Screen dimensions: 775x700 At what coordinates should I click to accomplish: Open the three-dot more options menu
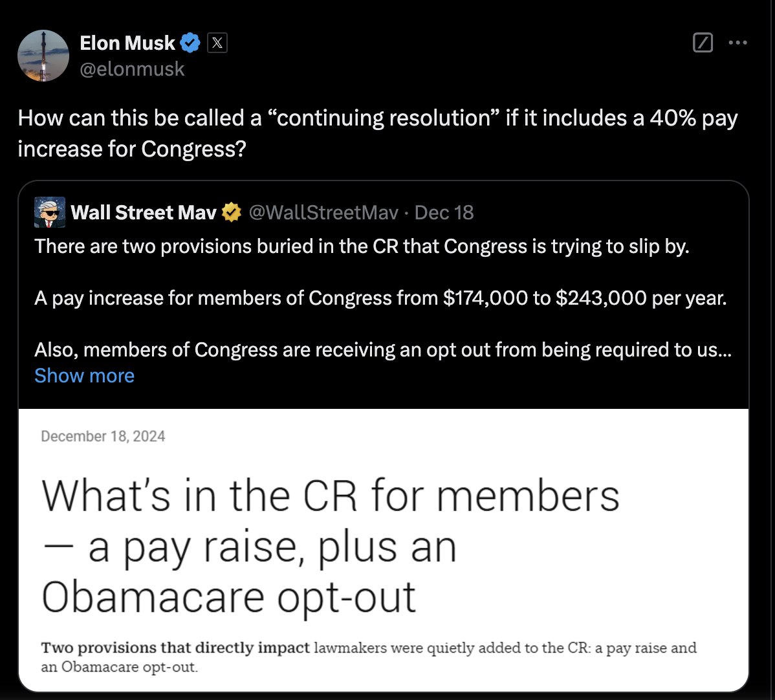click(737, 43)
